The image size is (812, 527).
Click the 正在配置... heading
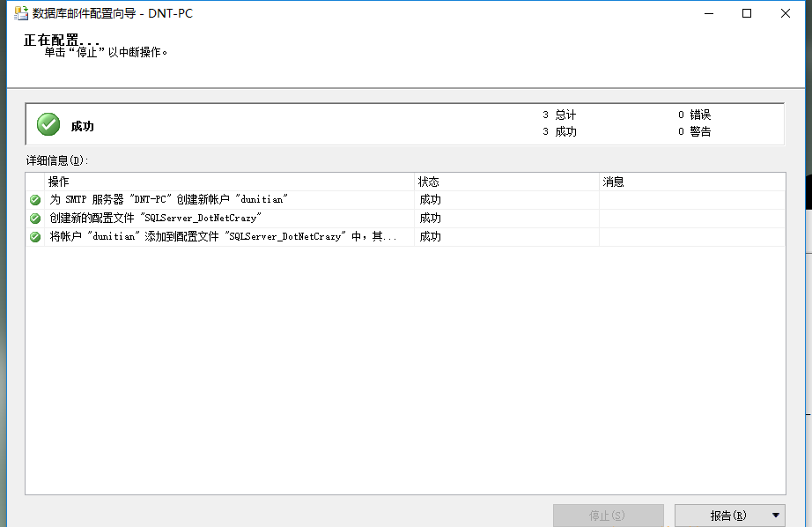coord(61,40)
